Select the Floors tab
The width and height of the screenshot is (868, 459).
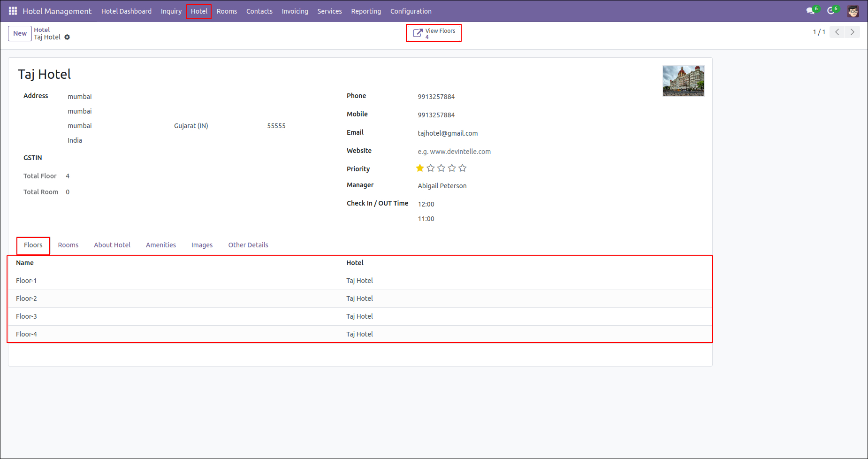pyautogui.click(x=33, y=245)
